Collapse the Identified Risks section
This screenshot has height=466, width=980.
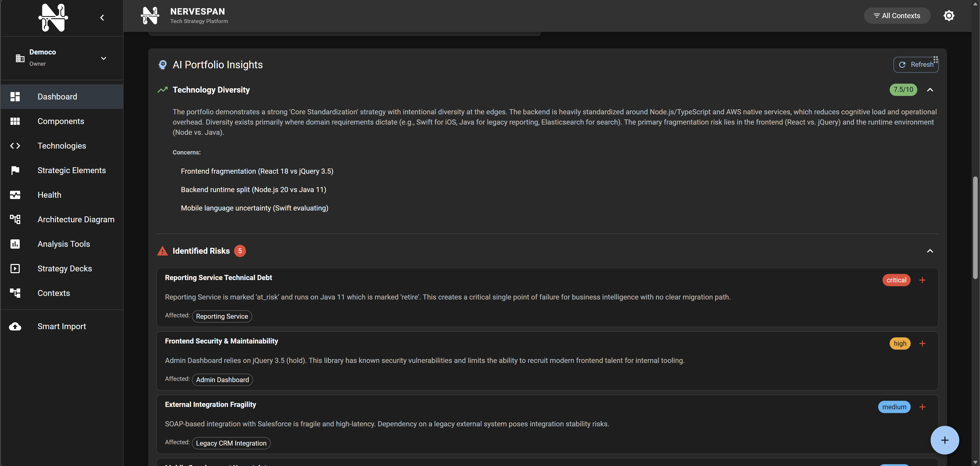pos(930,251)
